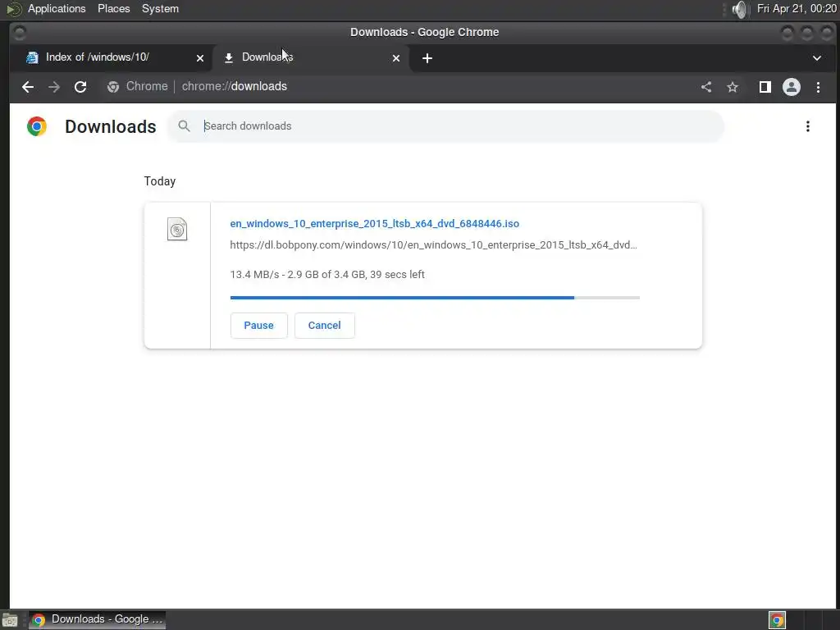Close the Index of /windows/10/ tab
Screen dimensions: 840x630
coord(200,58)
